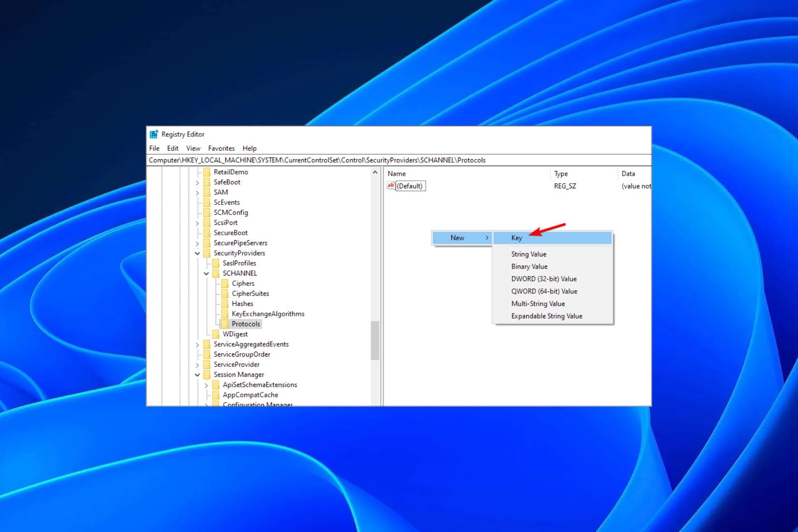The height and width of the screenshot is (532, 798).
Task: Expand the ApiSetSchemaExtensions tree node
Action: [206, 385]
